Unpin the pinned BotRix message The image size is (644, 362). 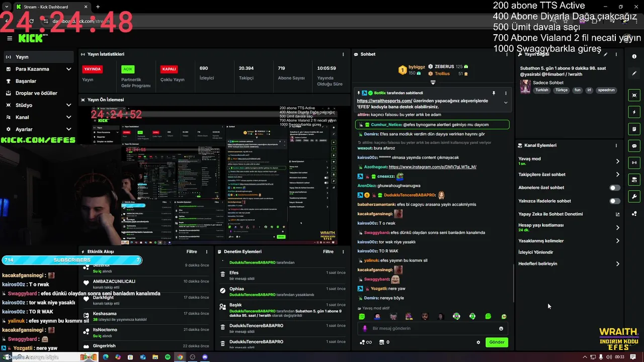tap(494, 93)
